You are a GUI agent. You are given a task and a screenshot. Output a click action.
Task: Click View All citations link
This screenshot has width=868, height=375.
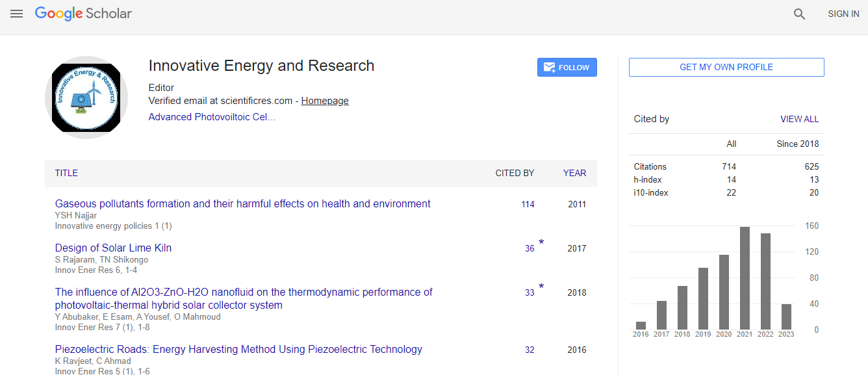click(799, 119)
